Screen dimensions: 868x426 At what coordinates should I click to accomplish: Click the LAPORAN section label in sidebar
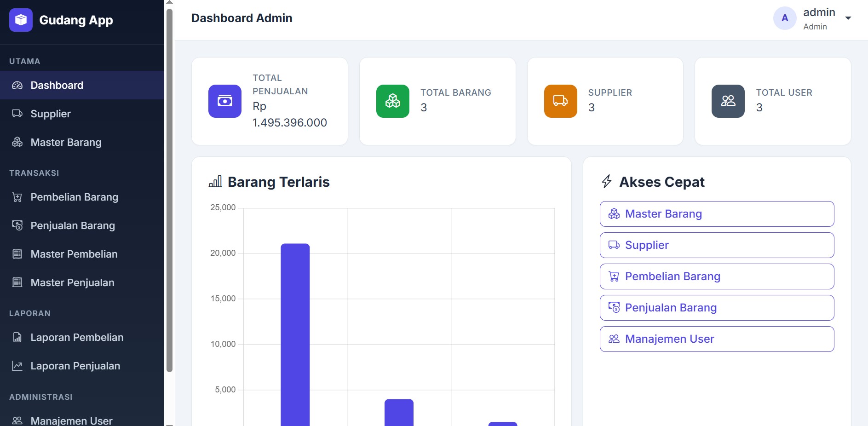pyautogui.click(x=30, y=313)
